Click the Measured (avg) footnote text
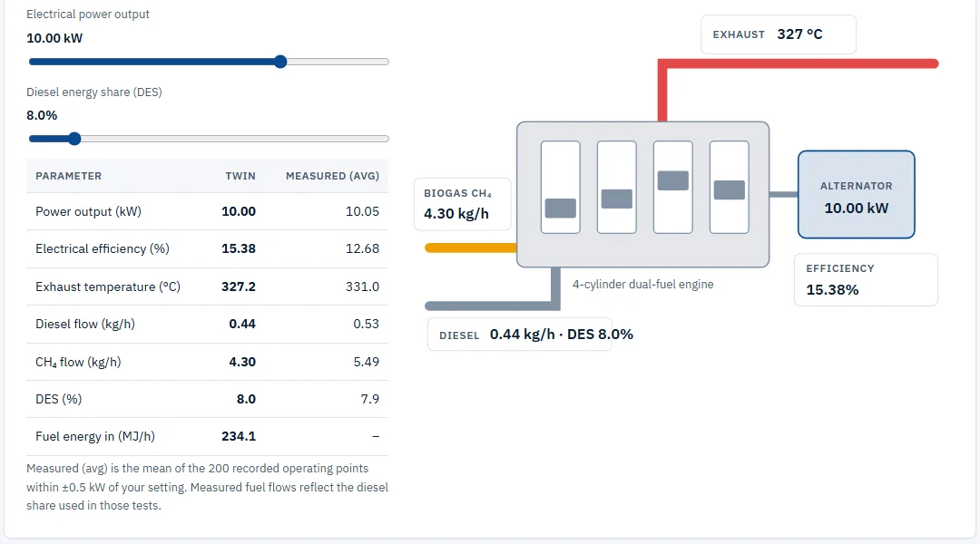The width and height of the screenshot is (980, 544). pos(207,487)
